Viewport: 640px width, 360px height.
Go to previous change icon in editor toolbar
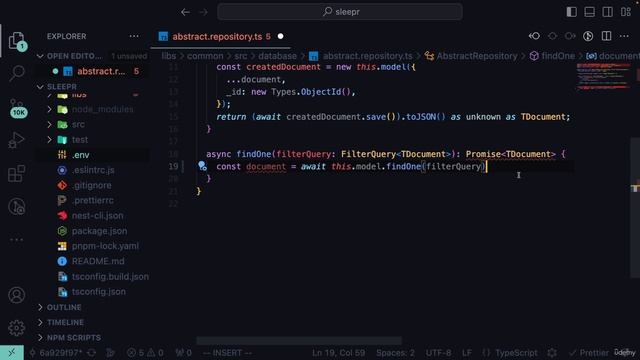pos(534,36)
